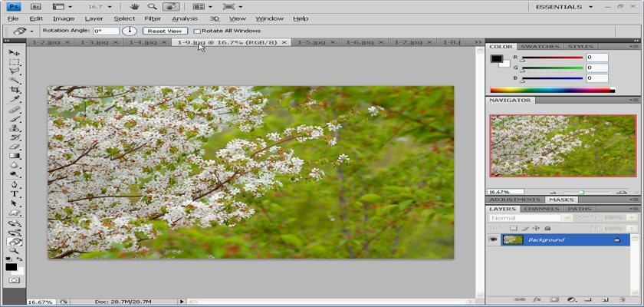This screenshot has height=307, width=644.
Task: Select the Eraser tool
Action: tap(15, 147)
